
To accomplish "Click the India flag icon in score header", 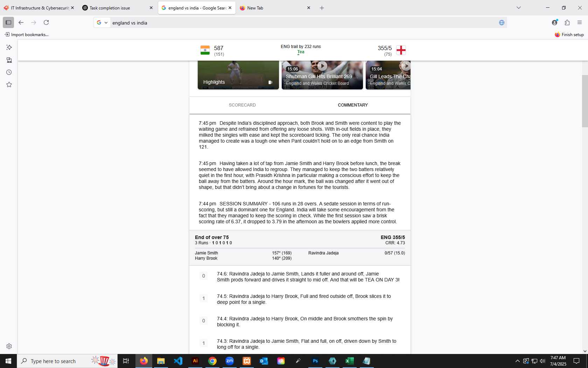I will 205,50.
